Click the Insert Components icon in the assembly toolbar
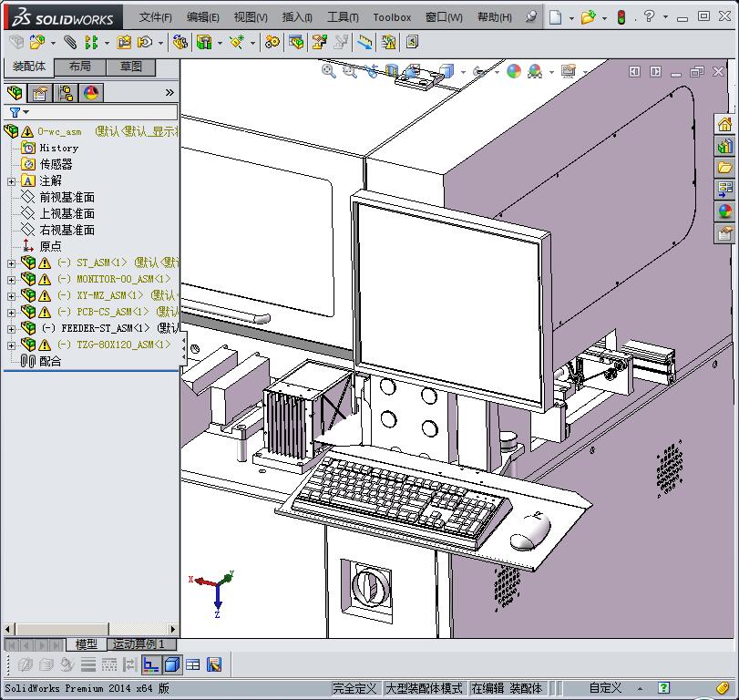The height and width of the screenshot is (700, 739). [37, 43]
